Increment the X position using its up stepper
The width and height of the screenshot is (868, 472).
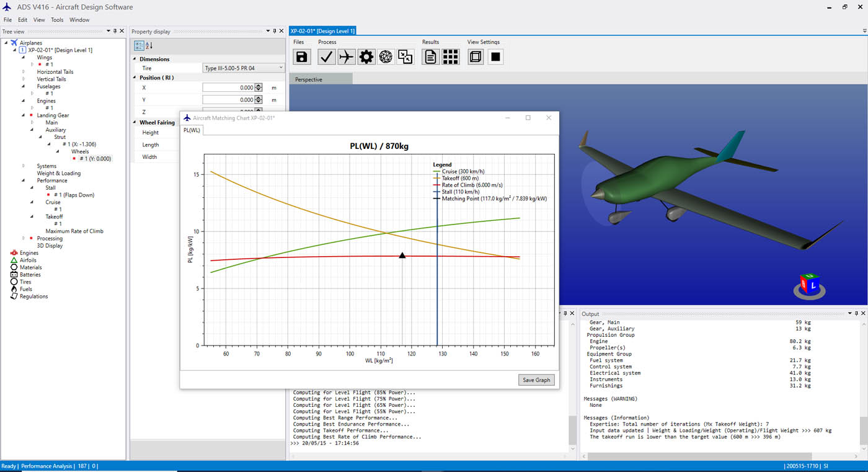click(x=259, y=85)
